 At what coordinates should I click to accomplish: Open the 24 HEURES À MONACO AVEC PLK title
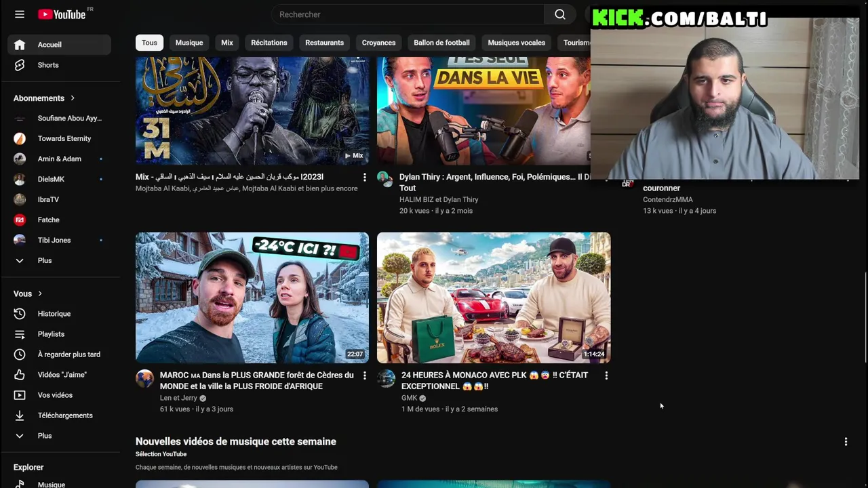(494, 381)
